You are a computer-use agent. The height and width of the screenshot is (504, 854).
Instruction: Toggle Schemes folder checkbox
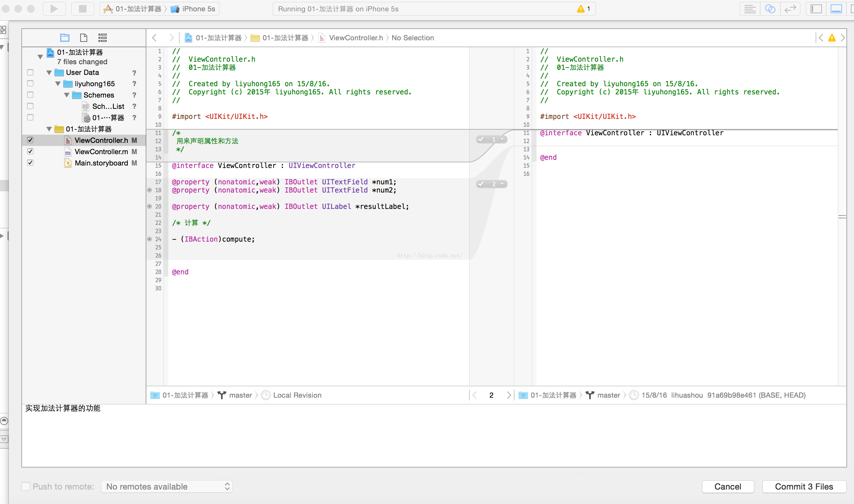(30, 95)
